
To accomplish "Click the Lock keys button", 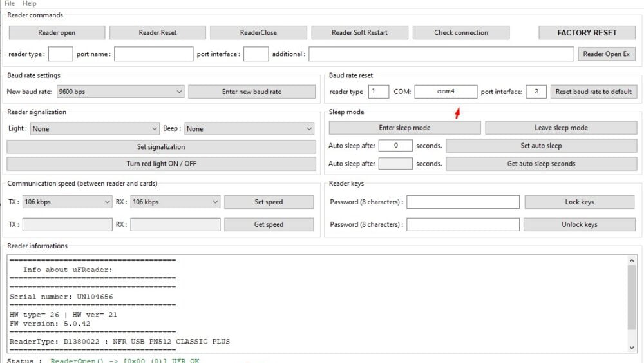I will (579, 202).
